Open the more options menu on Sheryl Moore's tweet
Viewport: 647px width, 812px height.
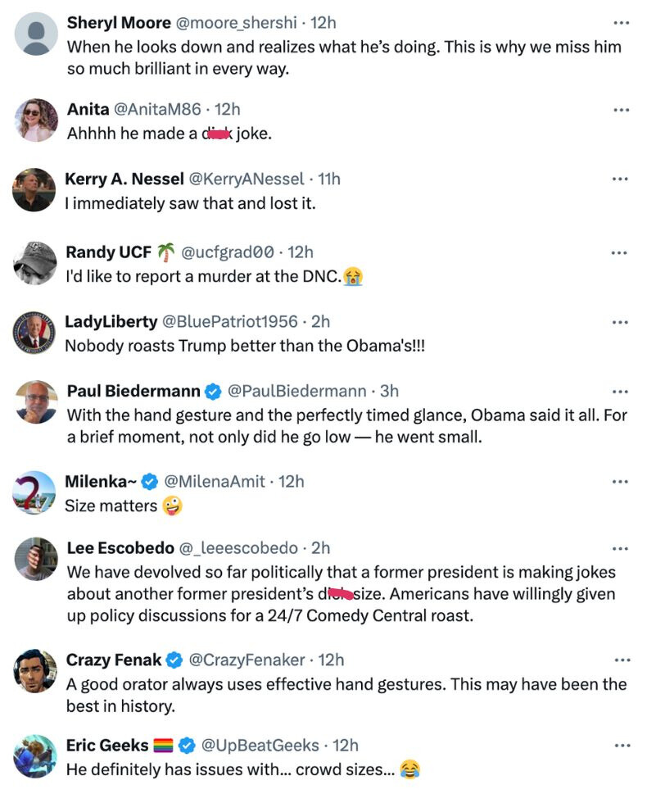click(x=620, y=22)
